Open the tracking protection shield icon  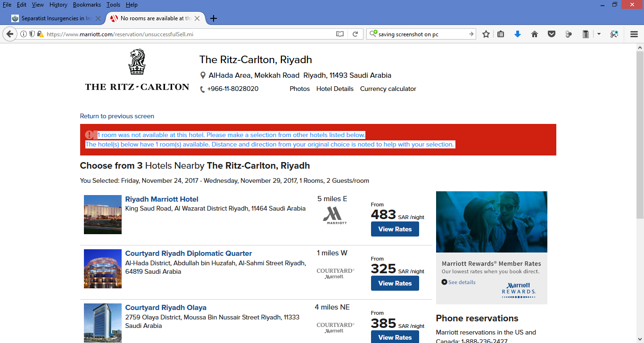click(32, 34)
